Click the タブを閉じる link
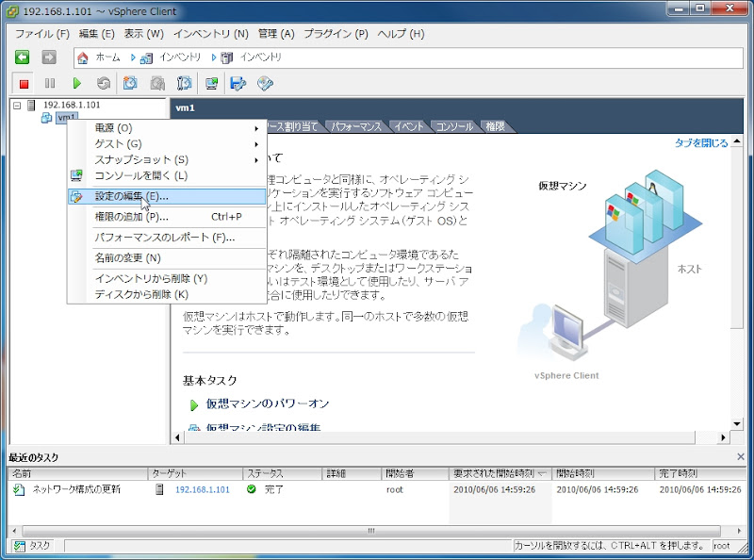Viewport: 754px width, 560px height. [701, 143]
